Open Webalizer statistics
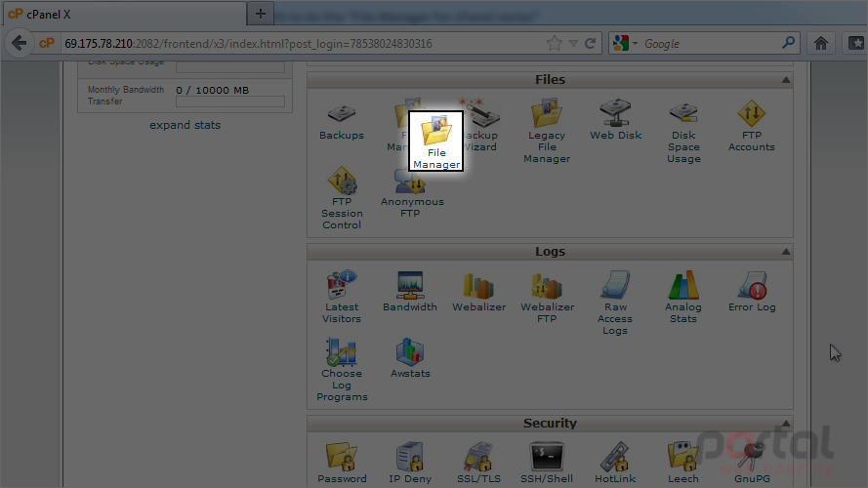This screenshot has width=868, height=488. tap(478, 292)
